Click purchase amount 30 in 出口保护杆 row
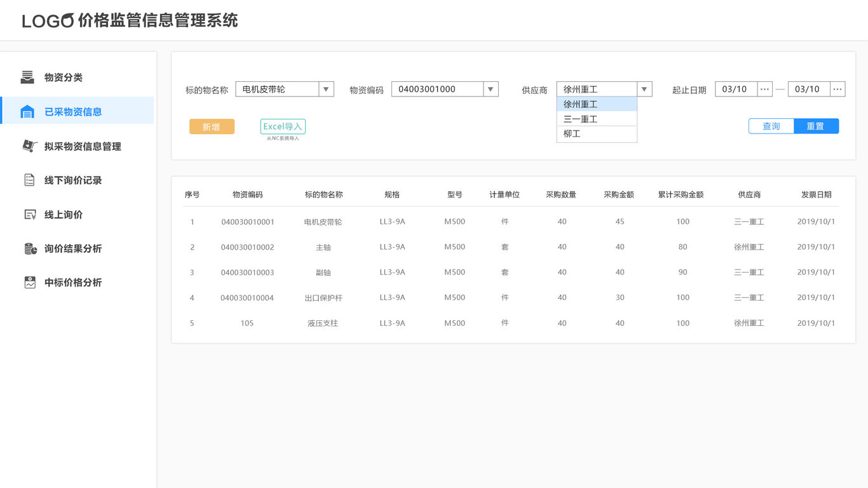 [x=620, y=298]
